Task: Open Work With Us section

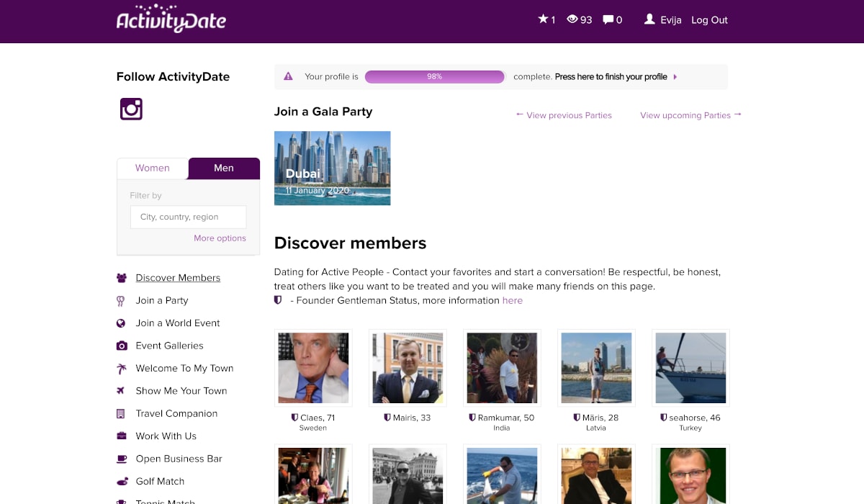Action: coord(166,436)
